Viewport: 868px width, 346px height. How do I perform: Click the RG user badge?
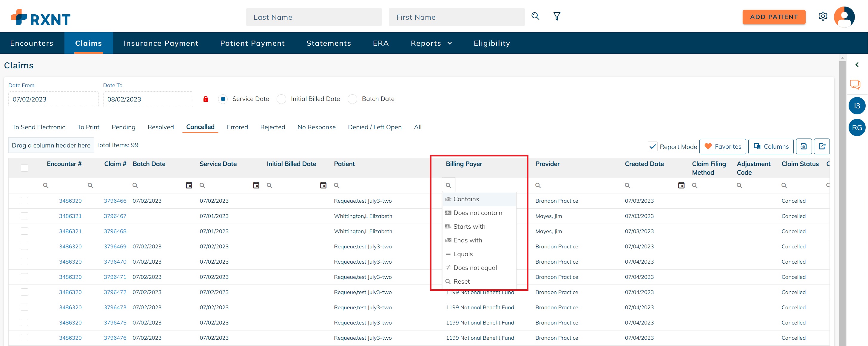pyautogui.click(x=857, y=127)
